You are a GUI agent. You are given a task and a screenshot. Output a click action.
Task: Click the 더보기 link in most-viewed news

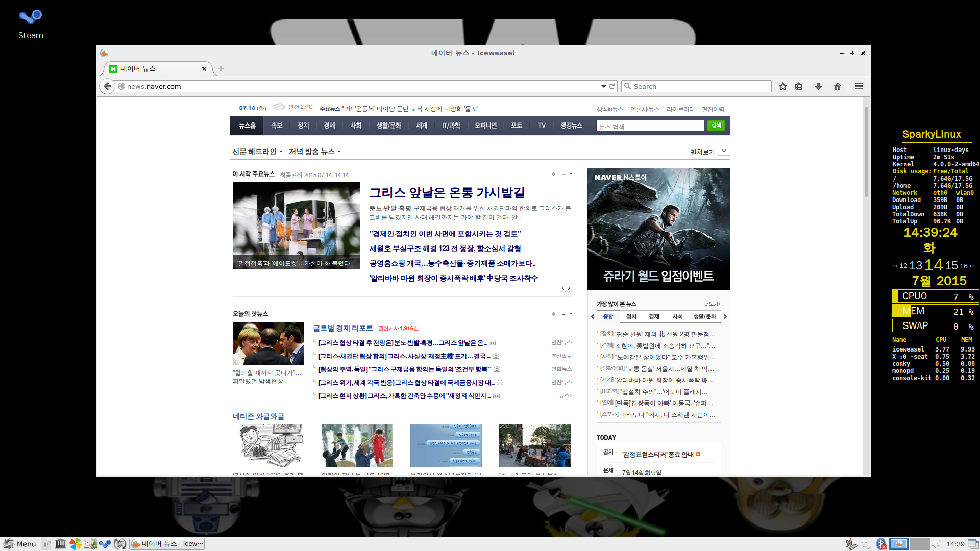[713, 304]
